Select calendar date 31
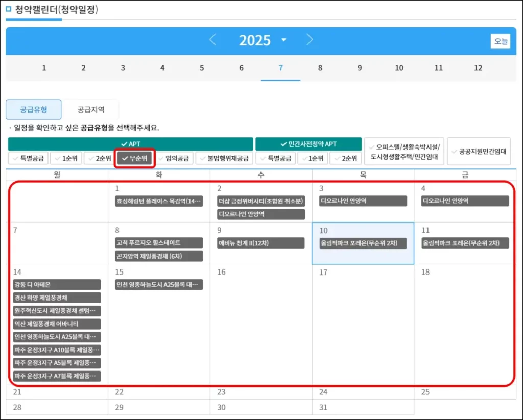This screenshot has height=420, width=523. coord(323,407)
